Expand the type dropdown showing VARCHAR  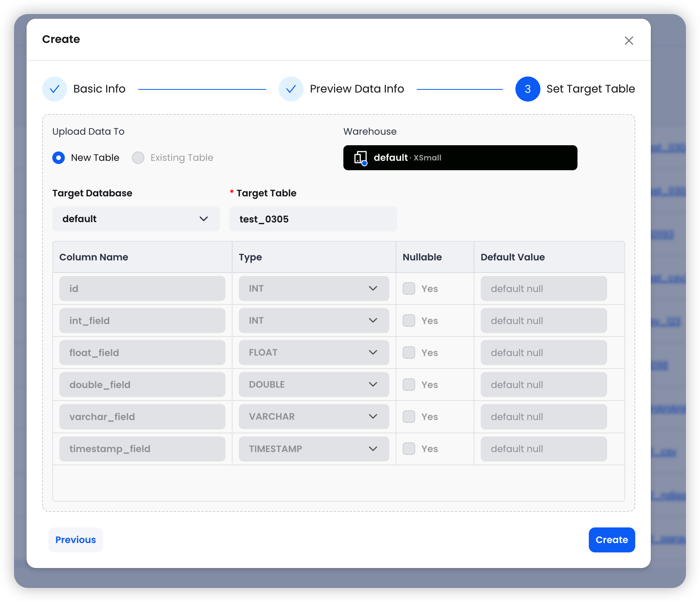point(314,417)
